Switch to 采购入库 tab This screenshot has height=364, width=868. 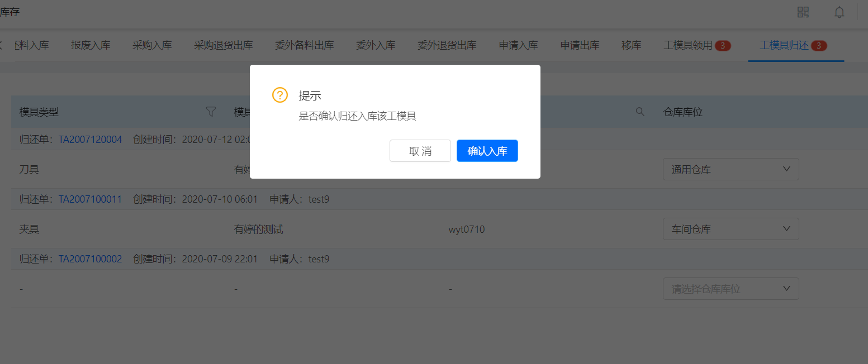click(152, 46)
